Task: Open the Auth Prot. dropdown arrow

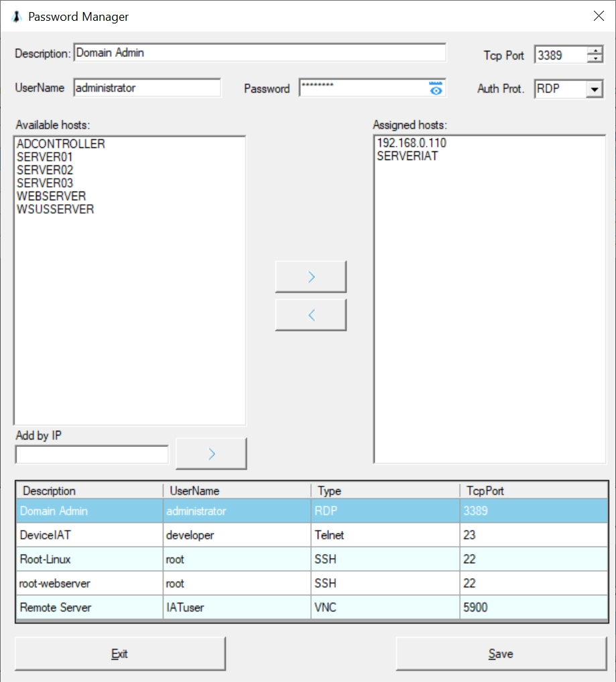Action: coord(595,89)
